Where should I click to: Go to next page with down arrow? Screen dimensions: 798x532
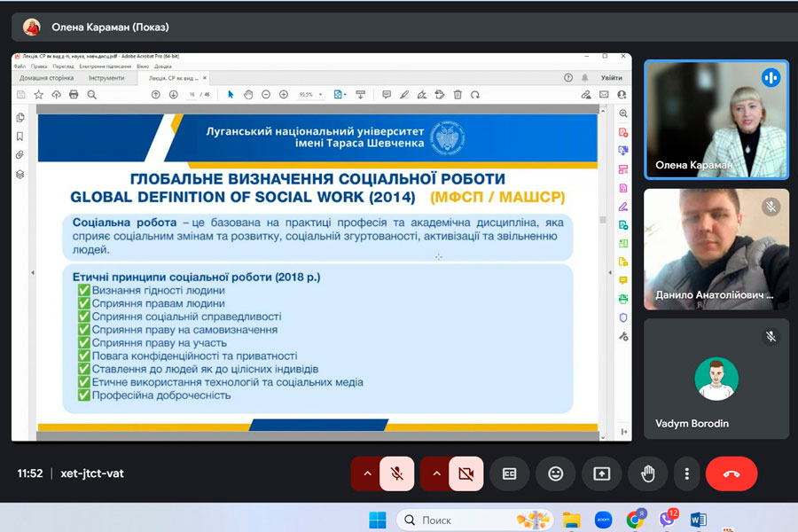174,95
